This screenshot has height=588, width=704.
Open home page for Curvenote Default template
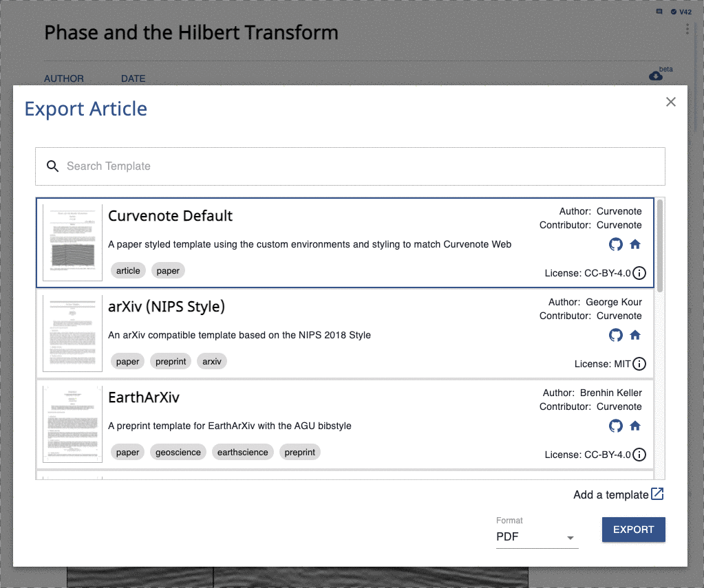pyautogui.click(x=635, y=244)
